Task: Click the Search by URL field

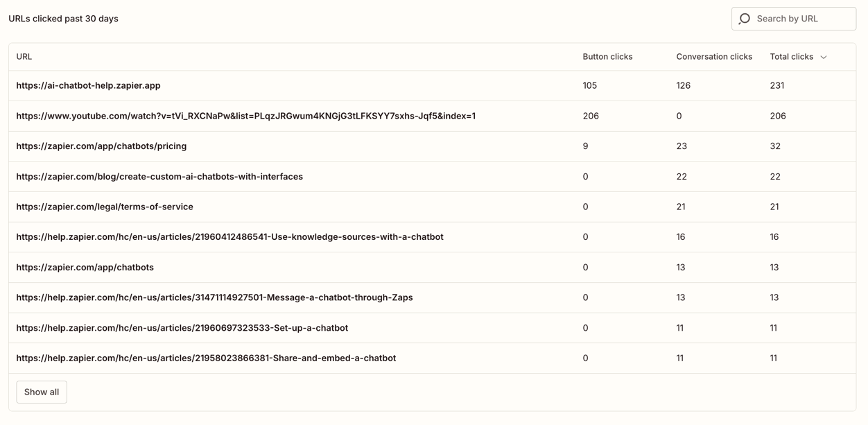Action: click(801, 19)
